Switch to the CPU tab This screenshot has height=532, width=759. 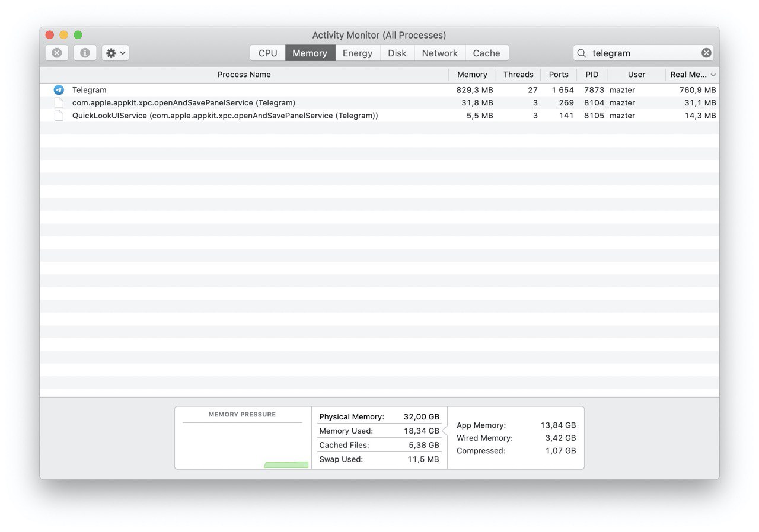point(267,53)
